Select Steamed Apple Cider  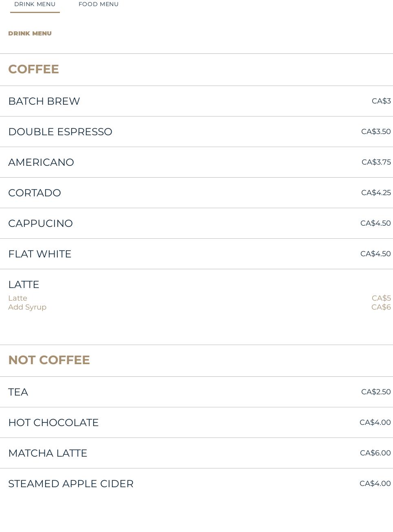tap(71, 484)
